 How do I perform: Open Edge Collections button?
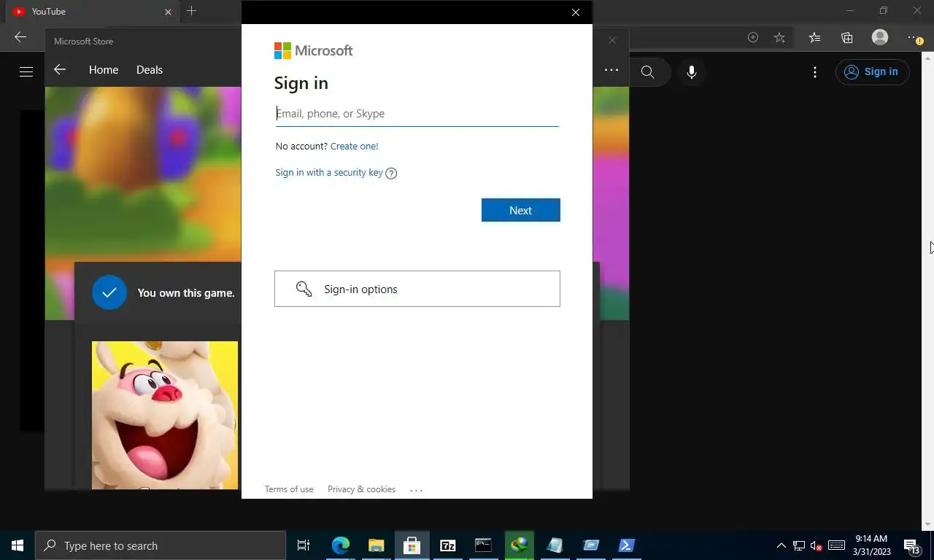[x=847, y=37]
